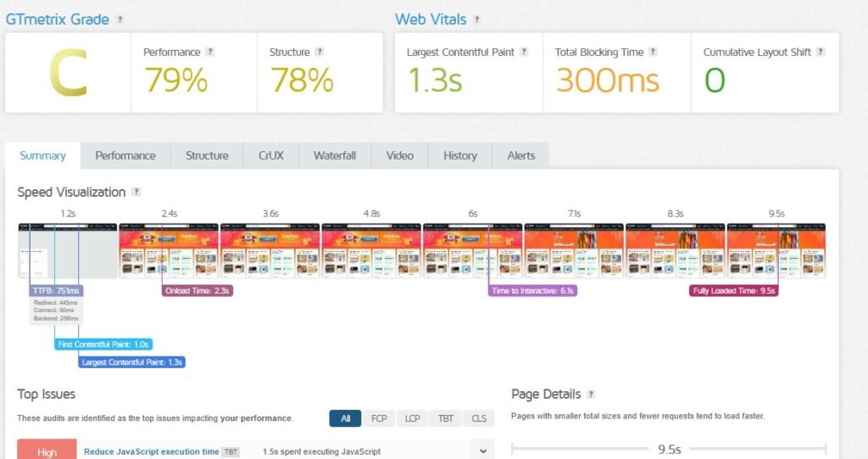Click the Performance score help icon
Image resolution: width=868 pixels, height=459 pixels.
pyautogui.click(x=210, y=52)
